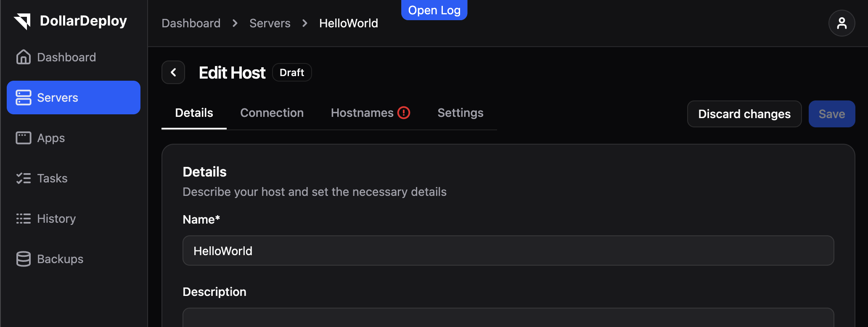Click the Tasks checklist icon in sidebar
This screenshot has width=868, height=327.
(x=24, y=178)
